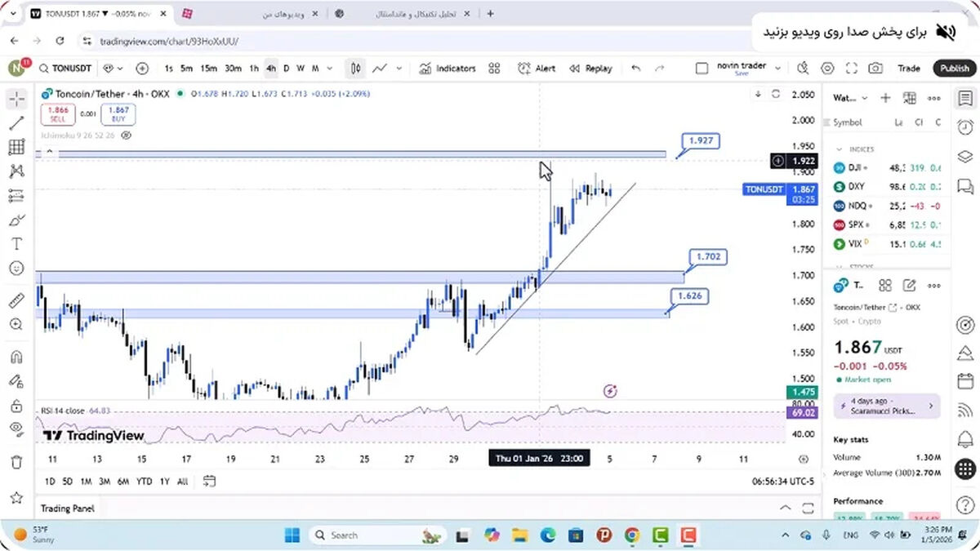The width and height of the screenshot is (980, 551).
Task: Open the candlestick chart style selector
Action: [x=356, y=69]
